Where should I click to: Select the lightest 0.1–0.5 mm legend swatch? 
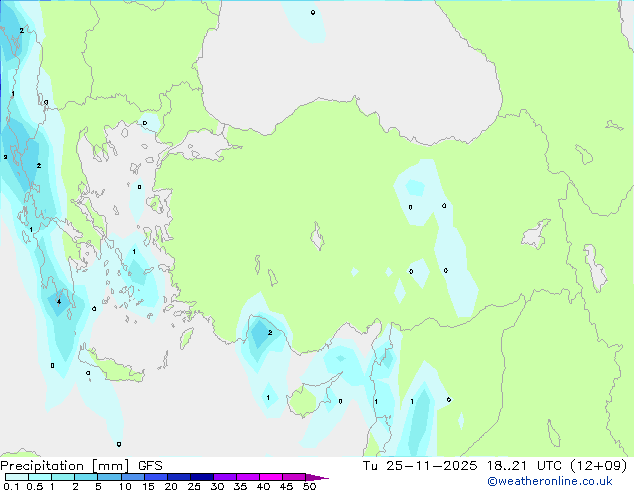click(17, 477)
